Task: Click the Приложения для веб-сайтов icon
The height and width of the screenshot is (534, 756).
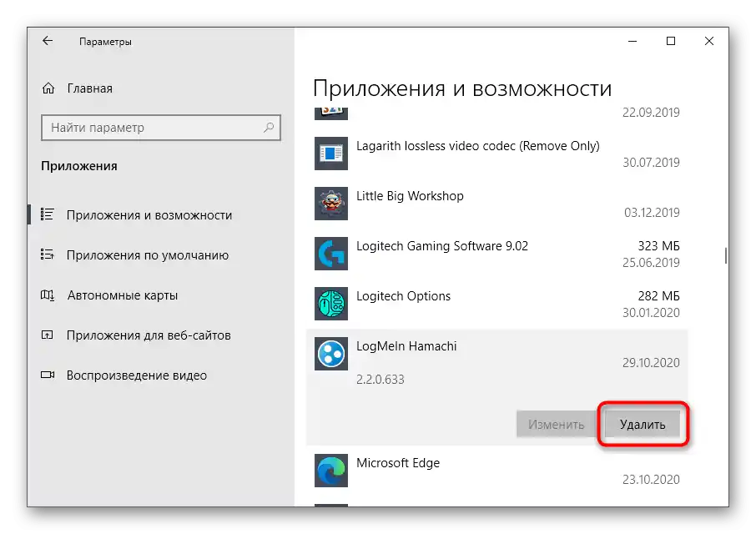Action: (48, 335)
